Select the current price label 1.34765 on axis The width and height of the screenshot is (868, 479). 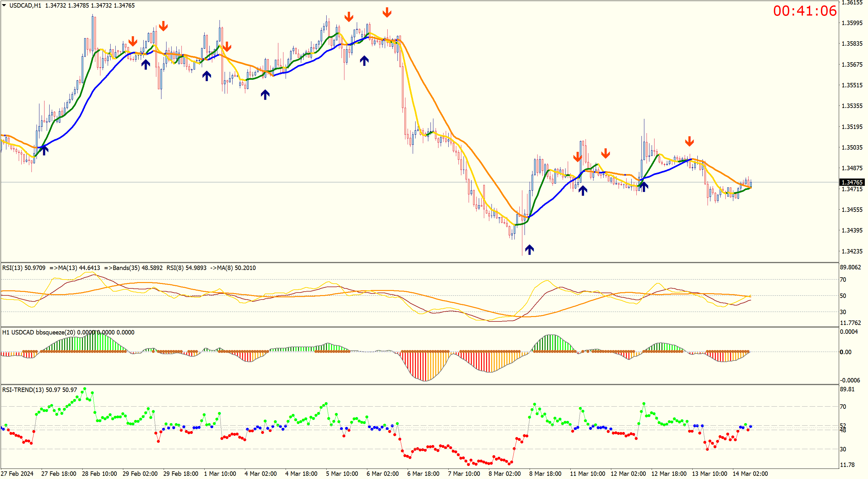851,182
